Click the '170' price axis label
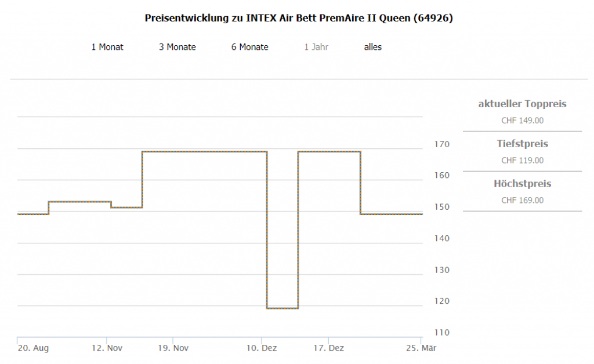Viewport: 594px width, 364px height. click(x=442, y=144)
